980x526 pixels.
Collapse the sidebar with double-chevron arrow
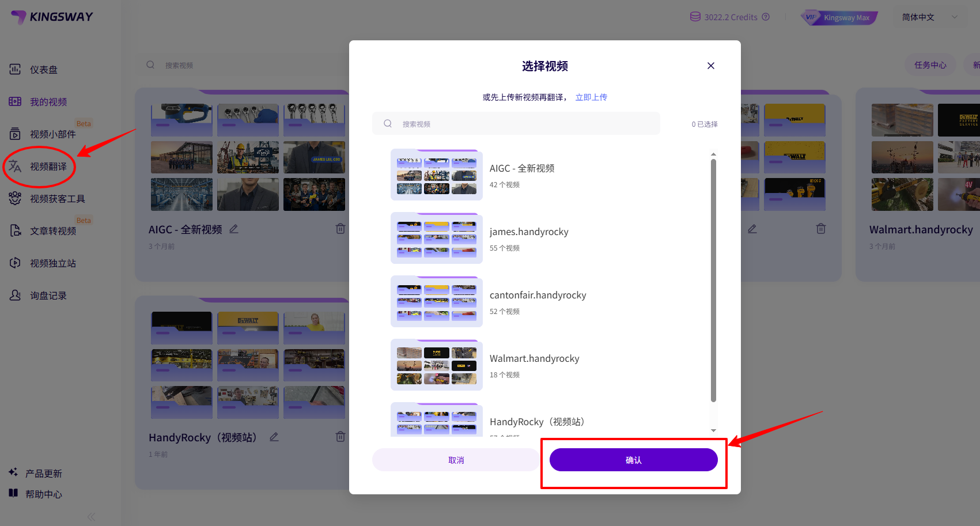(x=91, y=516)
